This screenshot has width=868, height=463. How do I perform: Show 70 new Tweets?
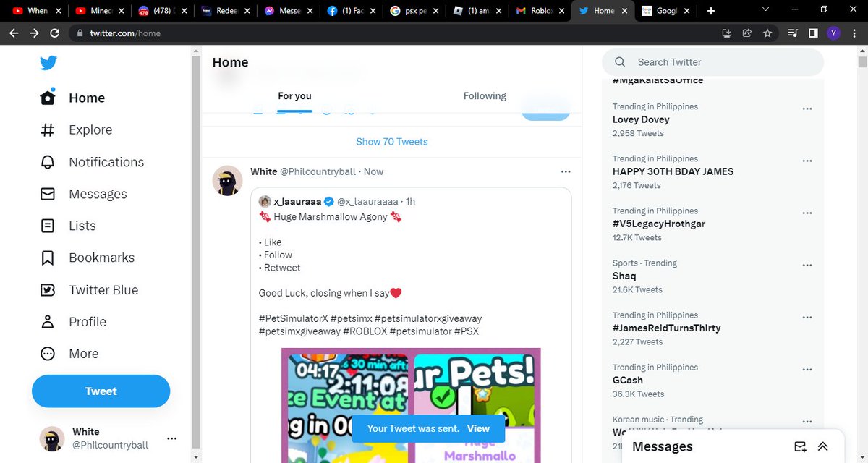[391, 141]
